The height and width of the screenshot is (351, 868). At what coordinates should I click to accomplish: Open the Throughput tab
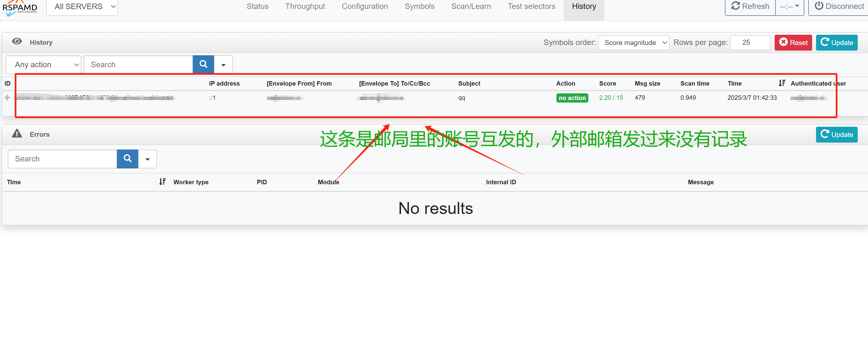[x=305, y=6]
